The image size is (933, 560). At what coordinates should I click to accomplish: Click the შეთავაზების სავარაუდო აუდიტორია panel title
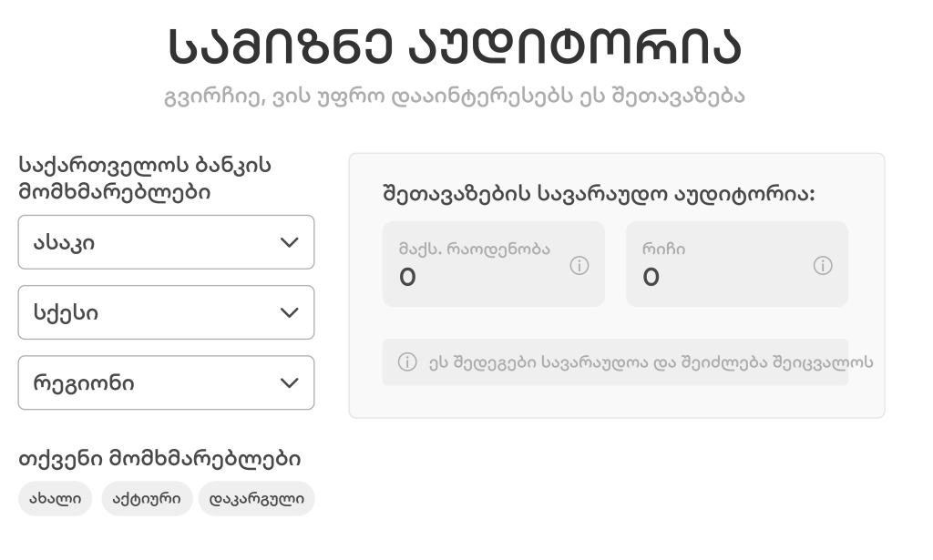click(599, 194)
